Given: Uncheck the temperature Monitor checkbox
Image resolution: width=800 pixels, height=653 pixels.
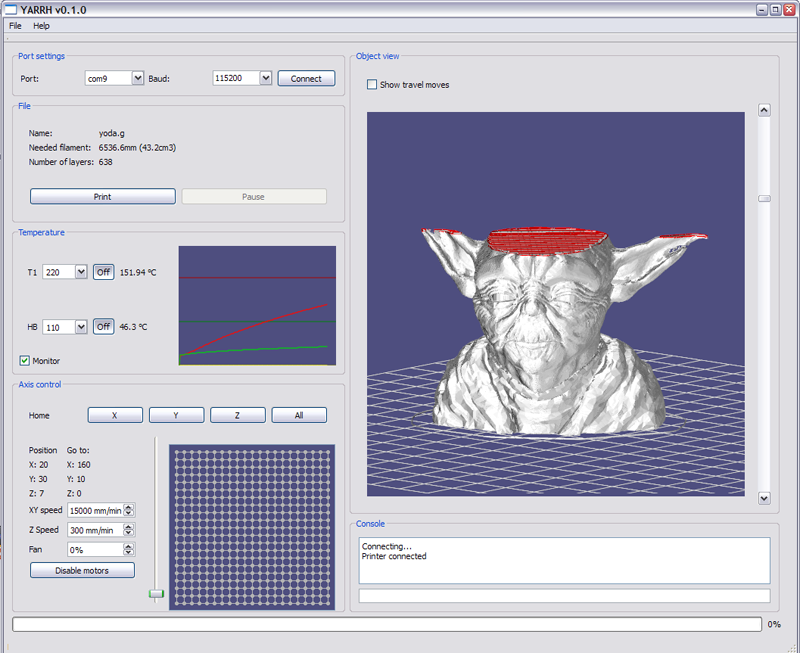Looking at the screenshot, I should (x=25, y=360).
